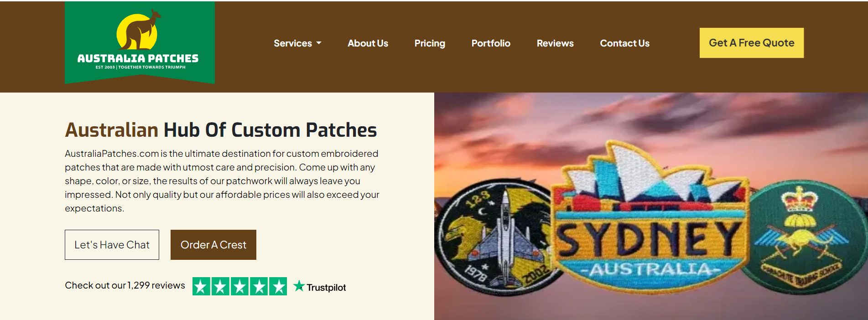The image size is (868, 320).
Task: Open the Pricing page
Action: coord(430,43)
